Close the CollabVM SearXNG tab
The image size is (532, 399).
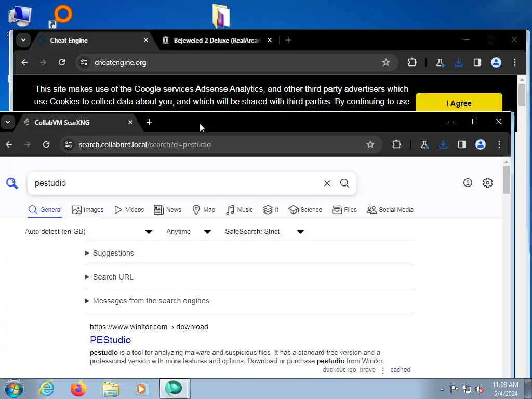pyautogui.click(x=130, y=122)
